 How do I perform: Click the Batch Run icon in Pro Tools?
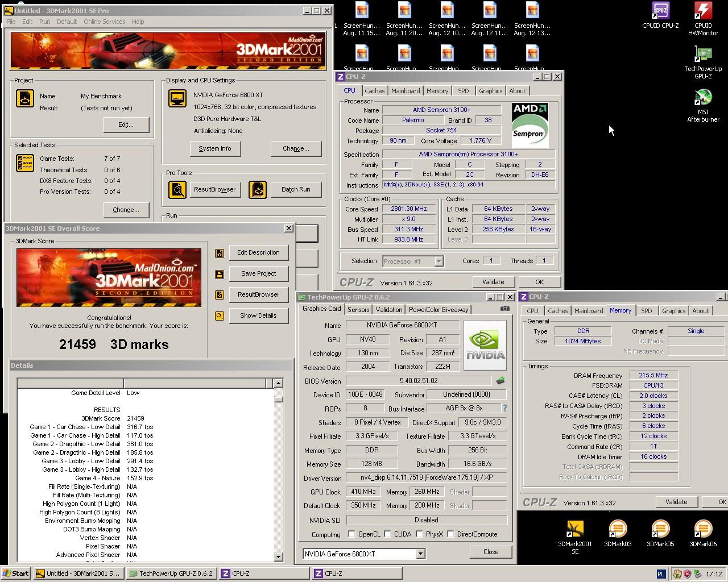pos(258,189)
